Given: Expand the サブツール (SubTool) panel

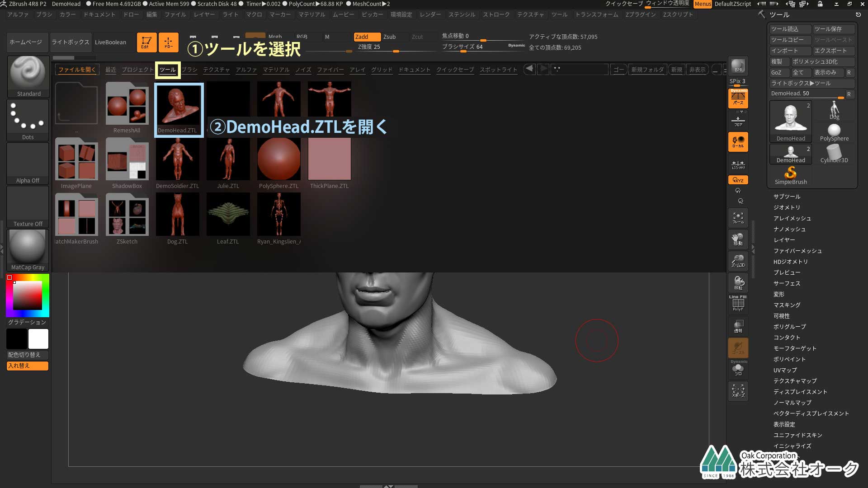Looking at the screenshot, I should [x=786, y=196].
